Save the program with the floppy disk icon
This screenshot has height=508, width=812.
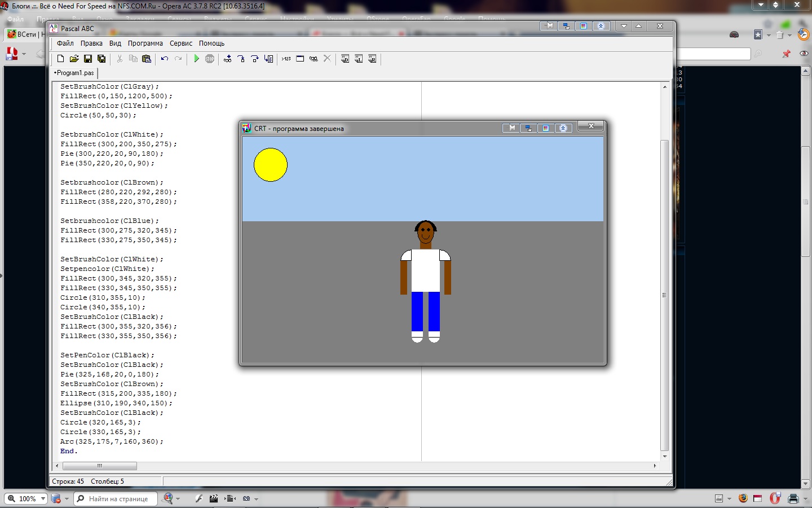pos(88,59)
